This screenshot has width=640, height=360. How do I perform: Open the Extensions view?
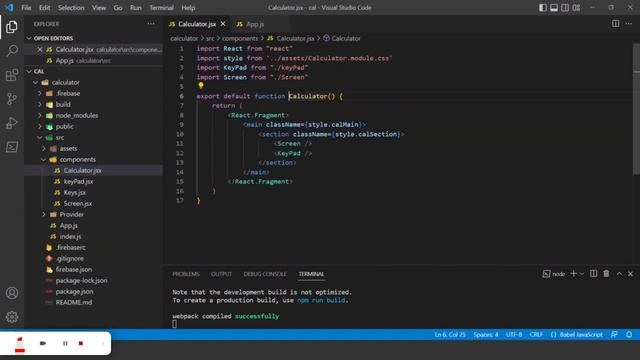[x=12, y=75]
